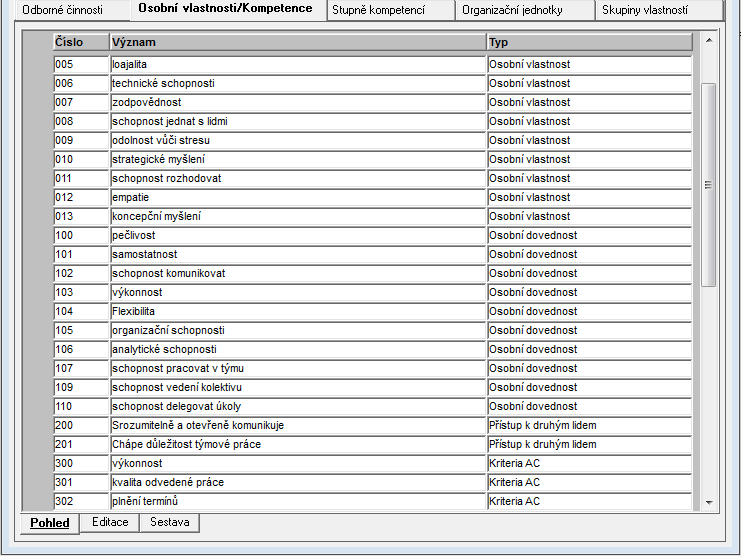Viewport: 741px width, 557px height.
Task: Click "Osobní dovednost" type in row 100
Action: point(590,235)
